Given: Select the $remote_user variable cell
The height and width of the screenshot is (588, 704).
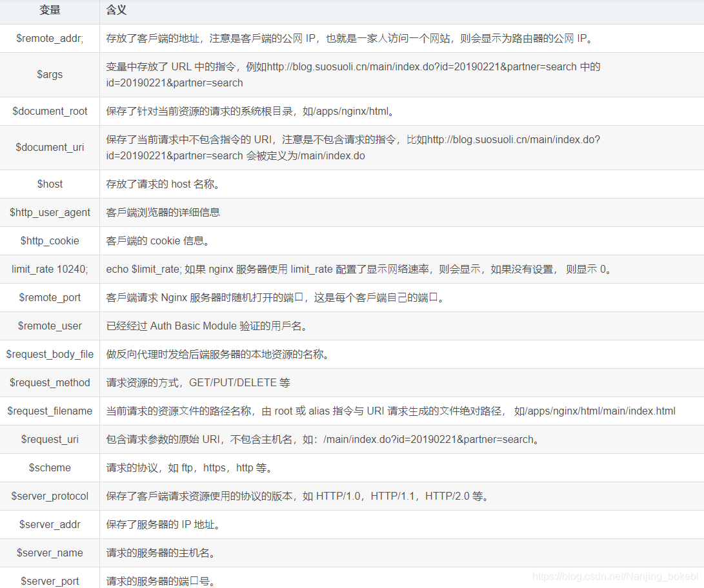Looking at the screenshot, I should (x=50, y=326).
